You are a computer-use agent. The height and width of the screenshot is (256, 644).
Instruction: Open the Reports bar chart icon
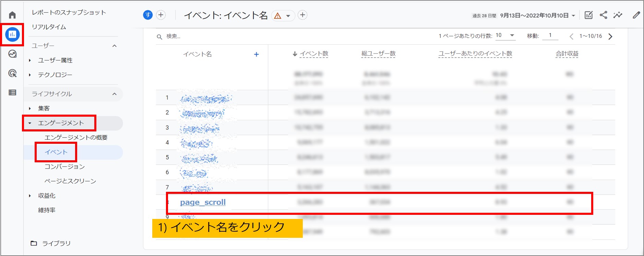click(12, 34)
